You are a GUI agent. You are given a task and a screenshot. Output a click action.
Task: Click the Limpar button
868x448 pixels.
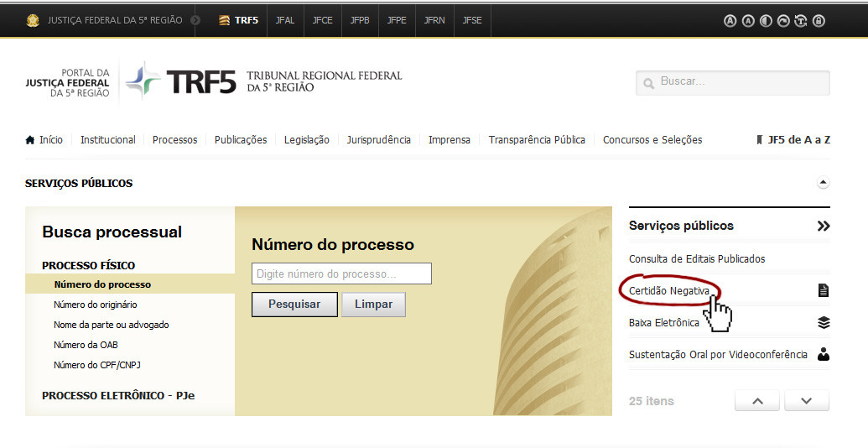point(374,304)
